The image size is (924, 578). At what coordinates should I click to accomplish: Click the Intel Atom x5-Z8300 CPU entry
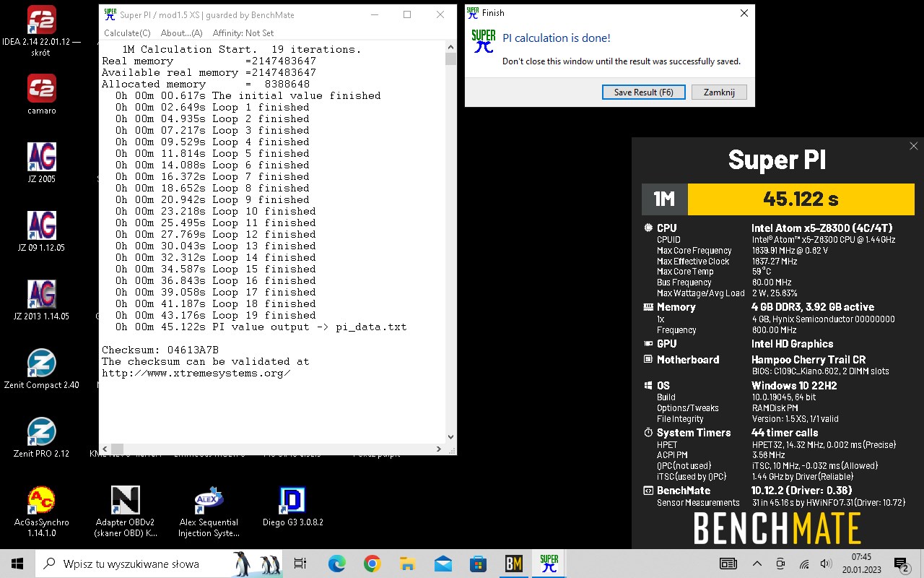pos(821,228)
